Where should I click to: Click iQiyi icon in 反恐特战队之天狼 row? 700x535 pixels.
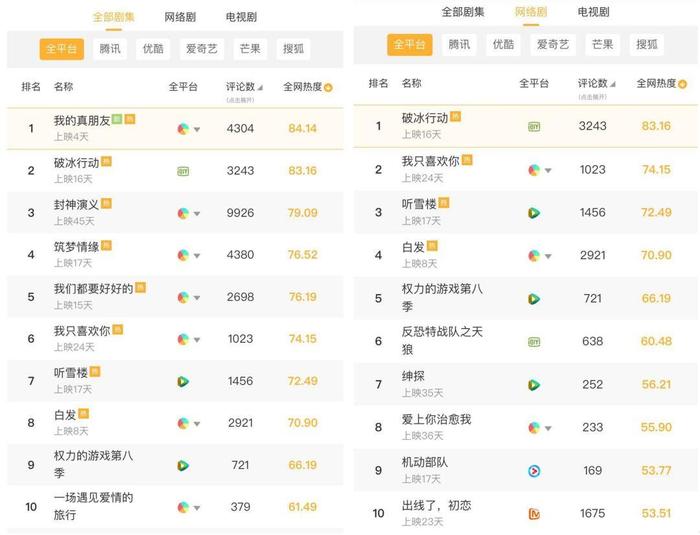coord(534,342)
